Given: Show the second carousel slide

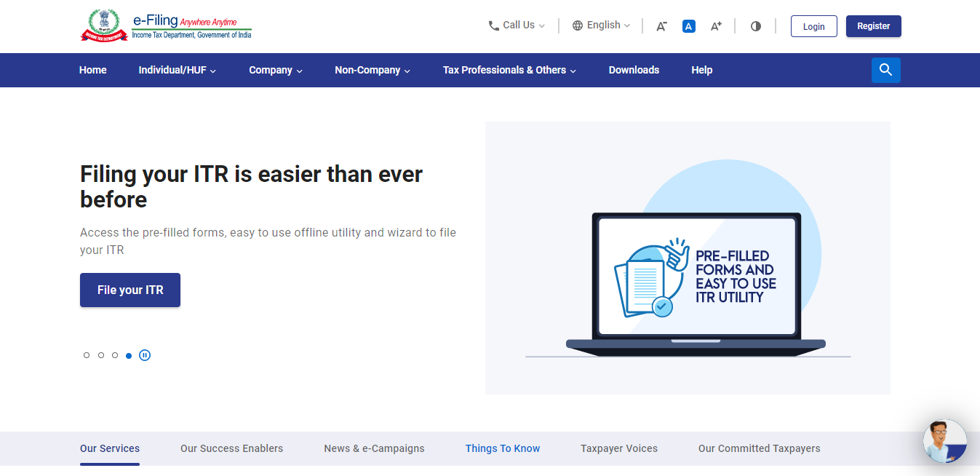Looking at the screenshot, I should [101, 355].
